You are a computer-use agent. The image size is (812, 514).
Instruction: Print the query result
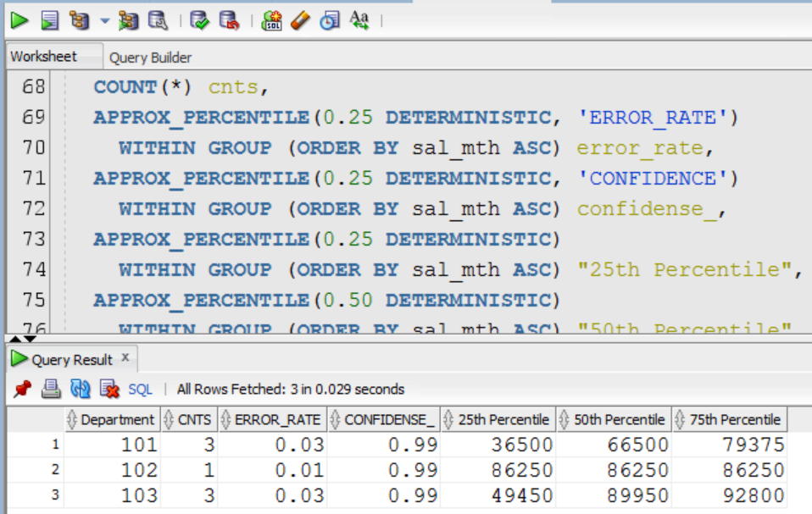pyautogui.click(x=51, y=389)
